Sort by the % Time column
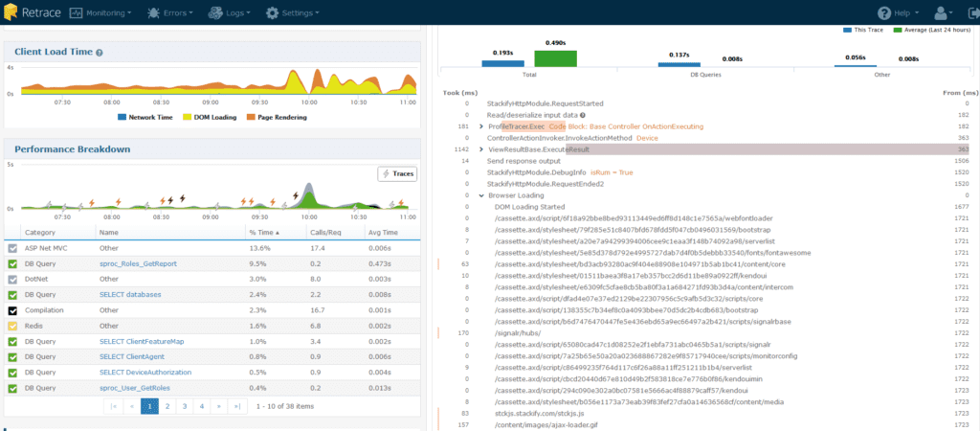The height and width of the screenshot is (431, 980). [x=265, y=233]
